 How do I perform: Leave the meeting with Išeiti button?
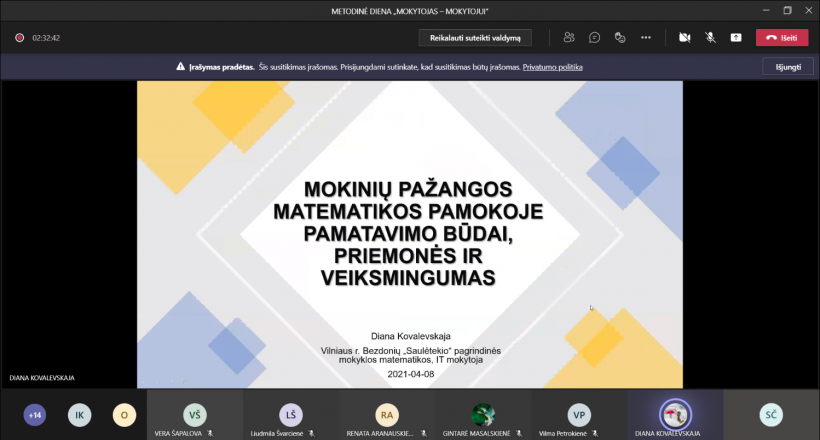point(782,37)
